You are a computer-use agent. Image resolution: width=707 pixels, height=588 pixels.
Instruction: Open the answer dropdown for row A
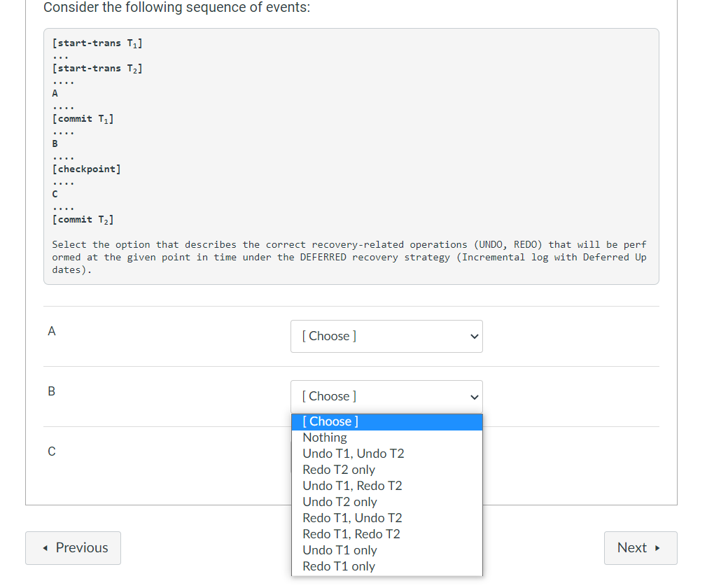pos(386,337)
